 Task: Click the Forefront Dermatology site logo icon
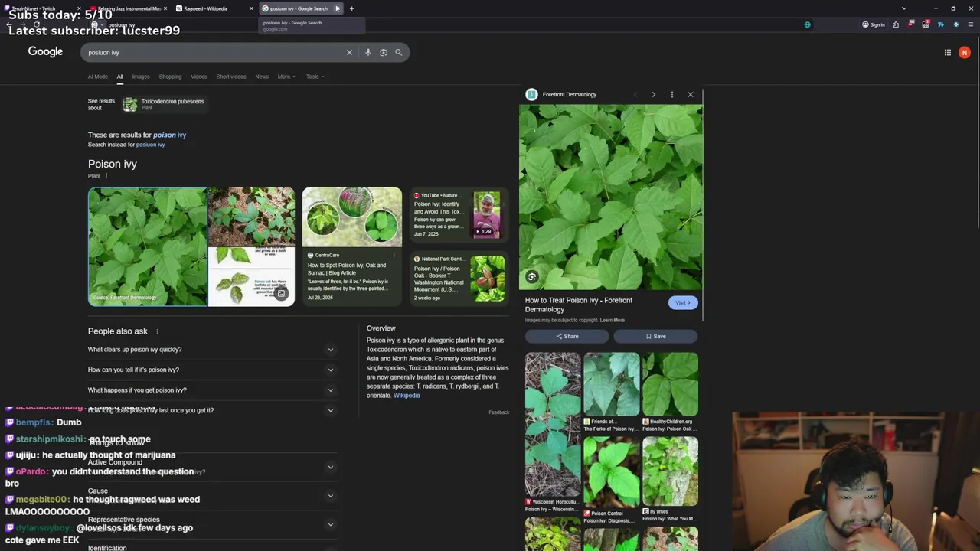pos(531,94)
